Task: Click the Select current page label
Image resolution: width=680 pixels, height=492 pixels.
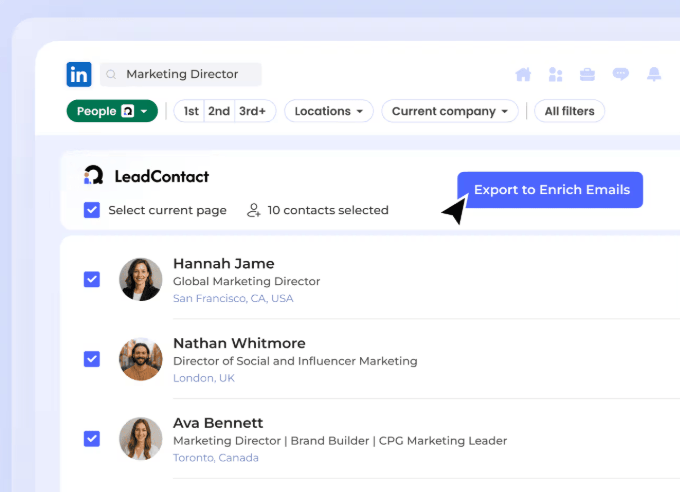Action: click(x=167, y=210)
